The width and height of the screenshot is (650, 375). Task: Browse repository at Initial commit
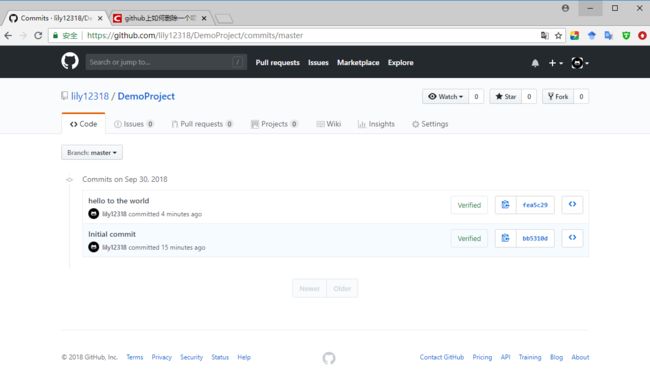[572, 238]
